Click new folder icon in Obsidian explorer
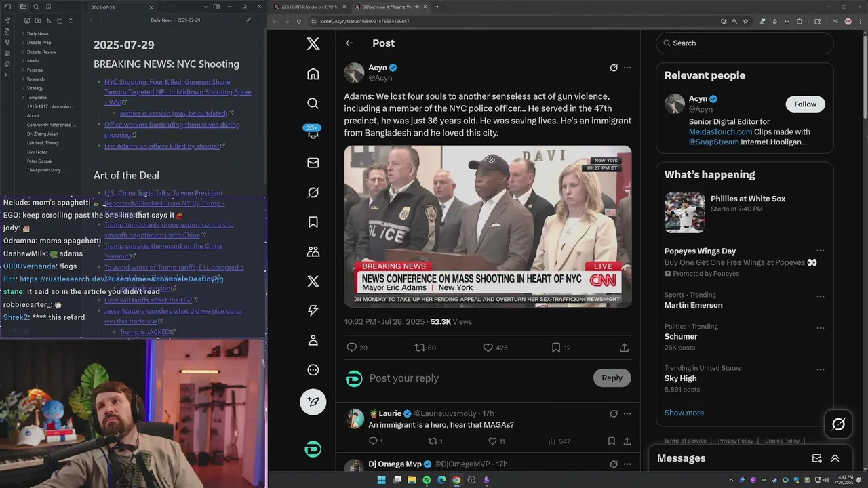868x488 pixels. pyautogui.click(x=38, y=20)
